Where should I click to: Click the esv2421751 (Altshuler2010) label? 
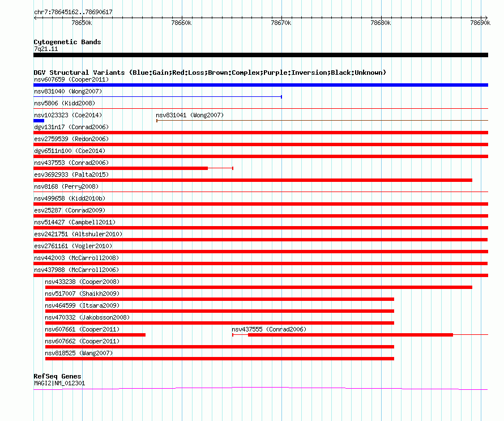[x=78, y=234]
